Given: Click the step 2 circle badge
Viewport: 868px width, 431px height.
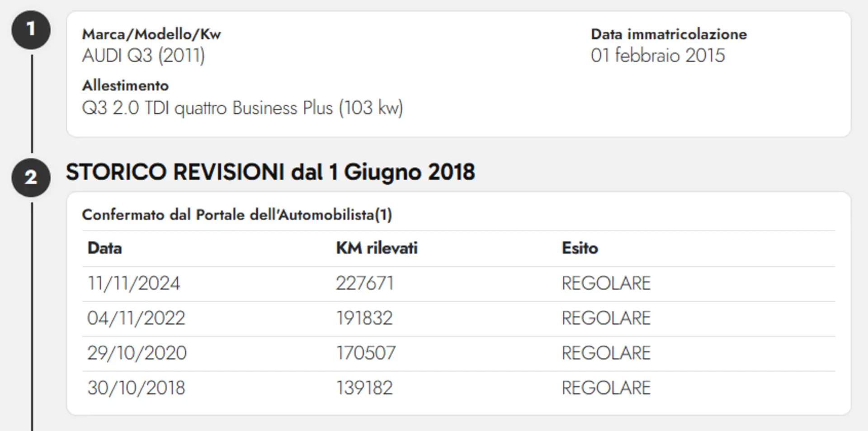Looking at the screenshot, I should coord(31,177).
